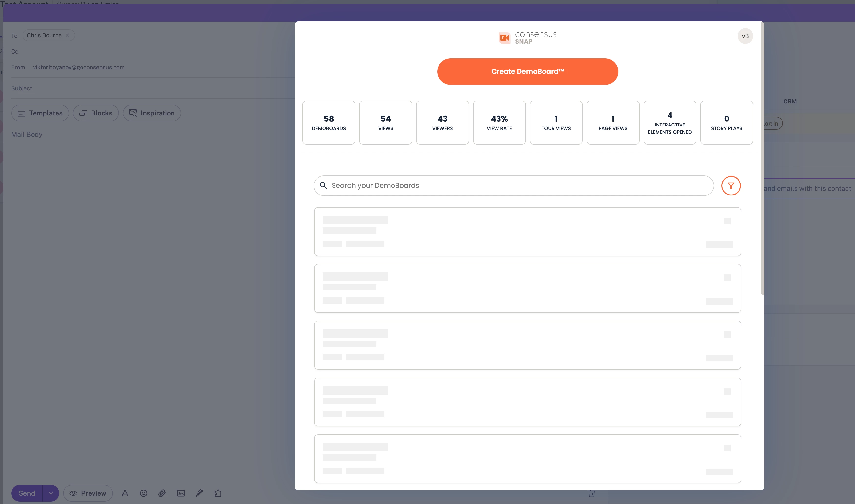Click the From address viktor.boyanov@goconsensus.com
The height and width of the screenshot is (504, 855).
(79, 67)
